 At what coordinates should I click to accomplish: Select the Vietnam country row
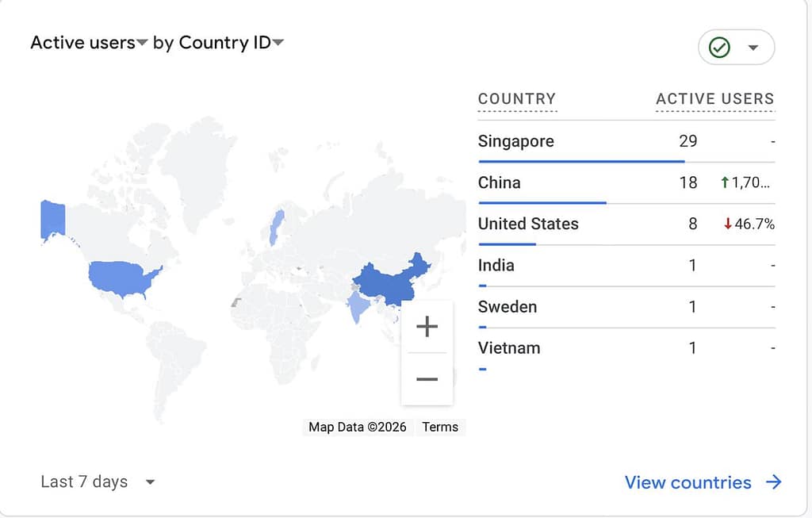509,347
